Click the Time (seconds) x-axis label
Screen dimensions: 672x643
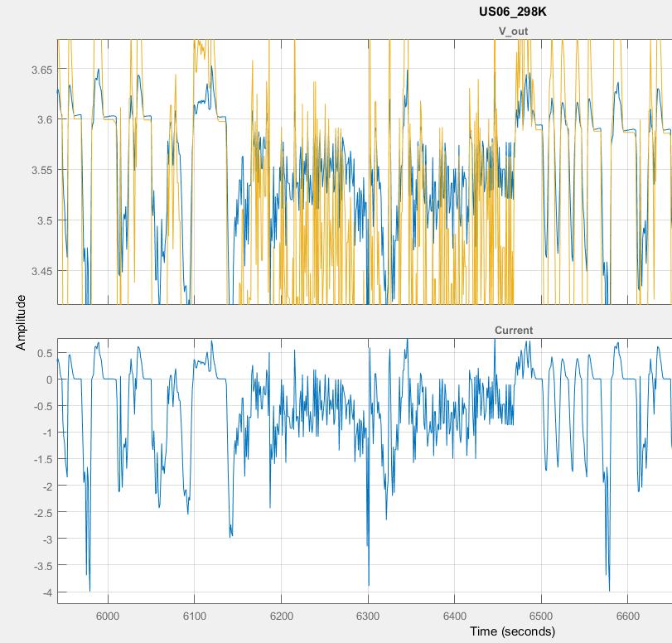512,631
